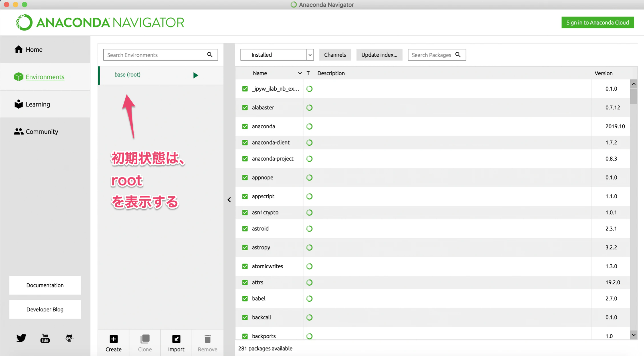Toggle the appscript package checkbox
Image resolution: width=644 pixels, height=356 pixels.
pyautogui.click(x=245, y=196)
